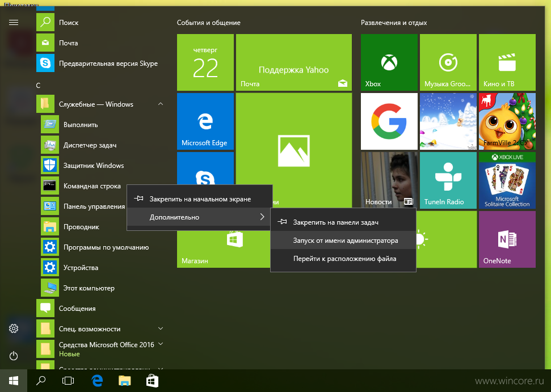Launch Почта from the app list

100,43
